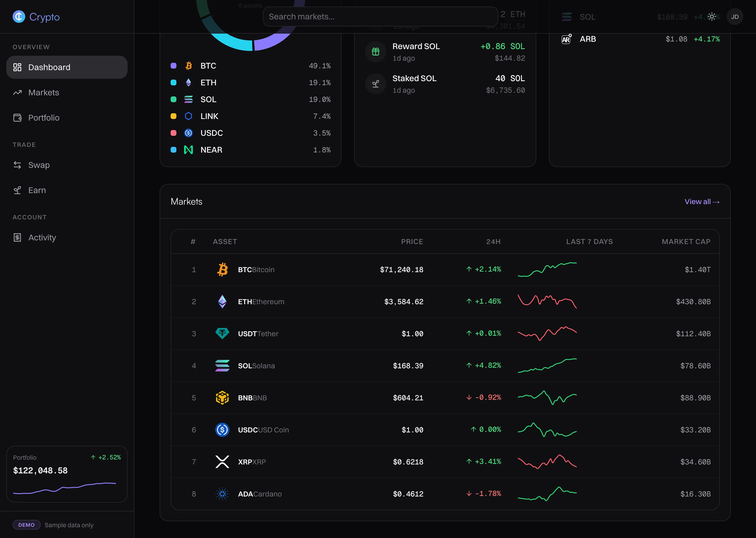The height and width of the screenshot is (538, 756).
Task: Click the Reward SOL gift icon
Action: coord(376,52)
